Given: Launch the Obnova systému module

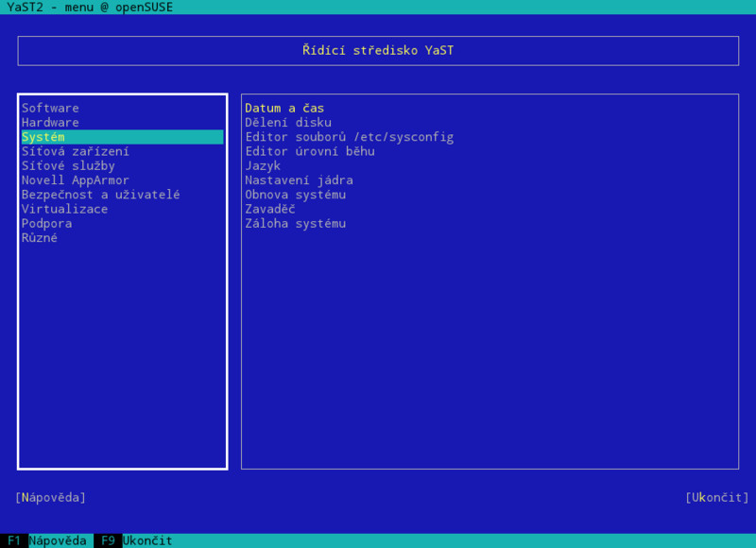Looking at the screenshot, I should pyautogui.click(x=296, y=195).
